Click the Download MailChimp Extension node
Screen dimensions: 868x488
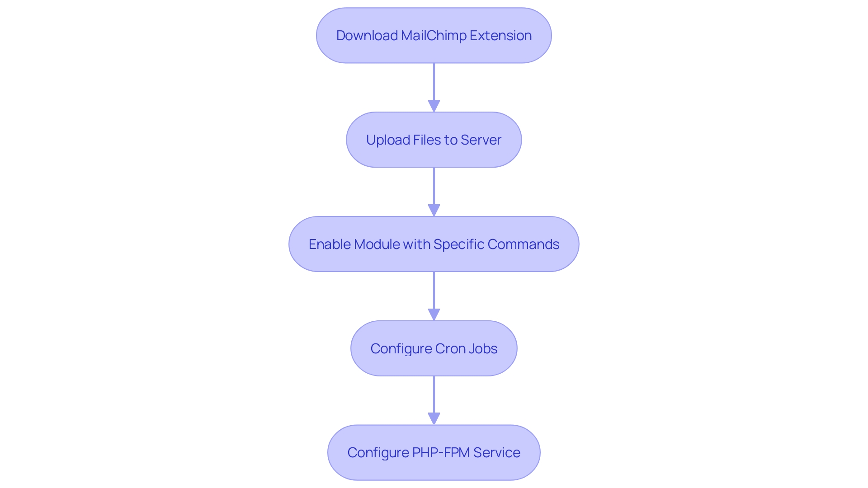434,35
